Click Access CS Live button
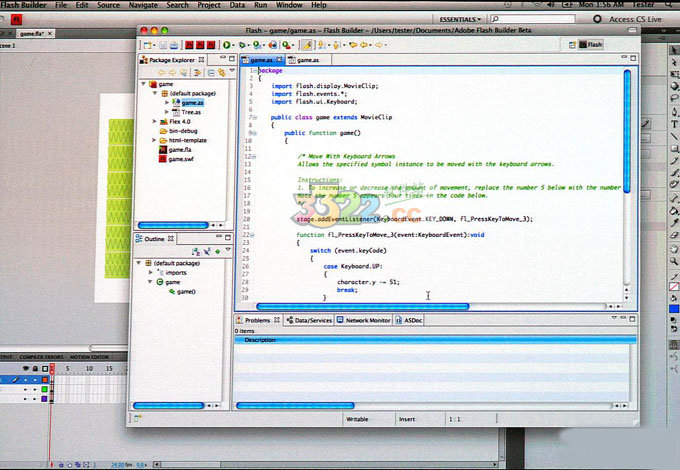This screenshot has height=470, width=680. (628, 19)
